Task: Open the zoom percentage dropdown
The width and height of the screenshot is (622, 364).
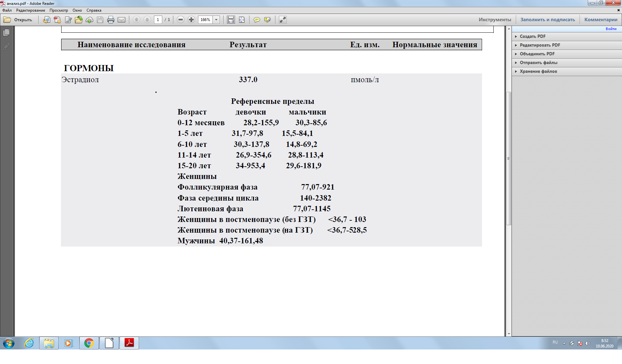Action: point(216,20)
